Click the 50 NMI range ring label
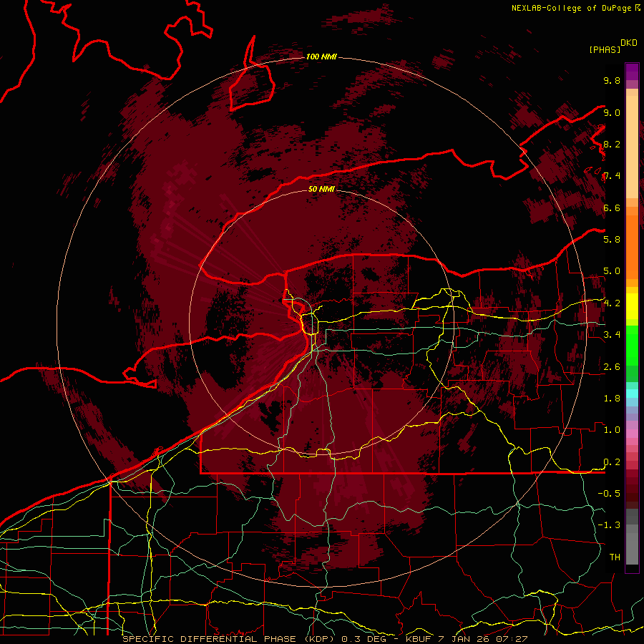 click(321, 189)
